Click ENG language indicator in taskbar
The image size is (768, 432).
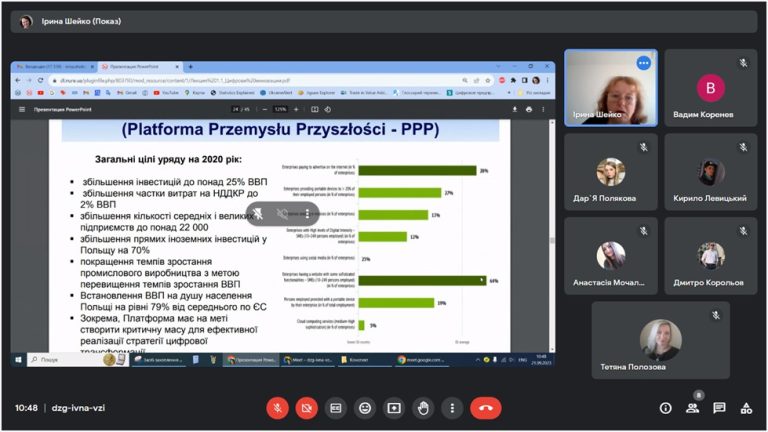click(523, 360)
